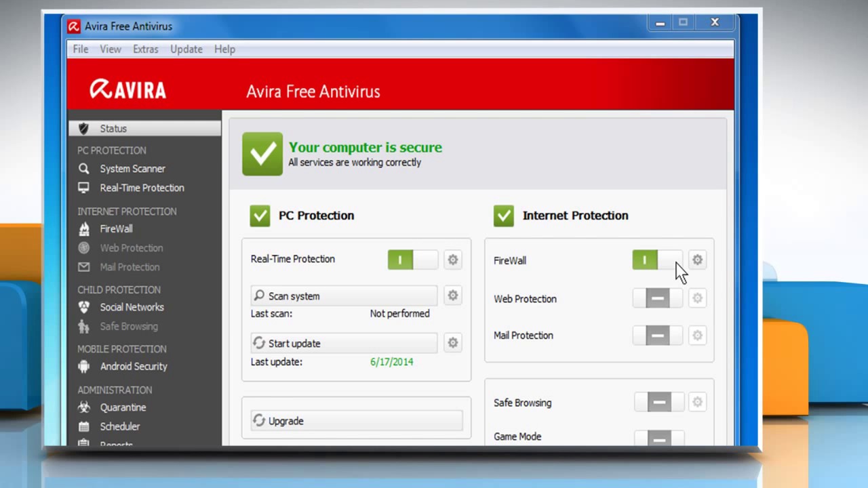This screenshot has width=868, height=488.
Task: Click the Android Security robot icon
Action: point(83,366)
